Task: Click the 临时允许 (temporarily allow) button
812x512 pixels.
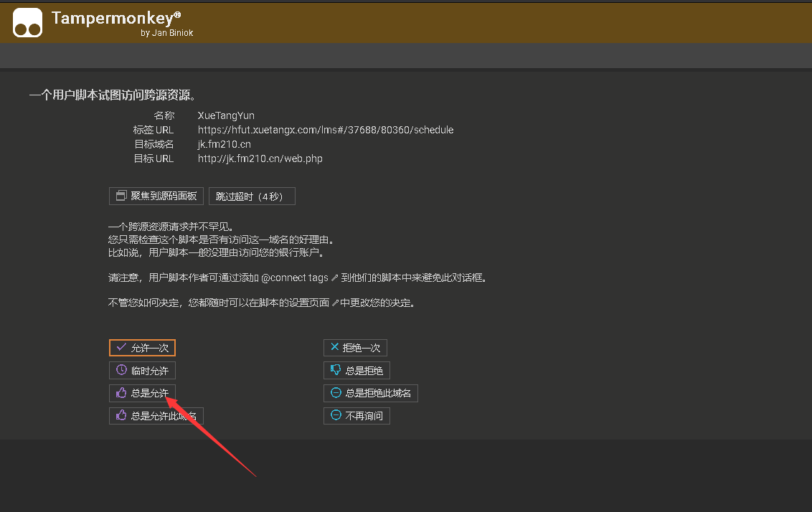Action: point(143,371)
